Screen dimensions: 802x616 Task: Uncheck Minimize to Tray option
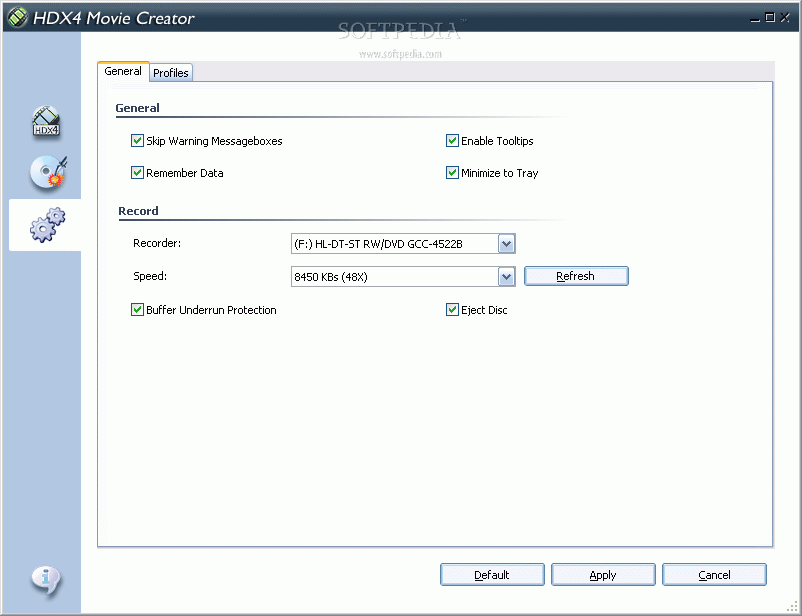(x=452, y=173)
